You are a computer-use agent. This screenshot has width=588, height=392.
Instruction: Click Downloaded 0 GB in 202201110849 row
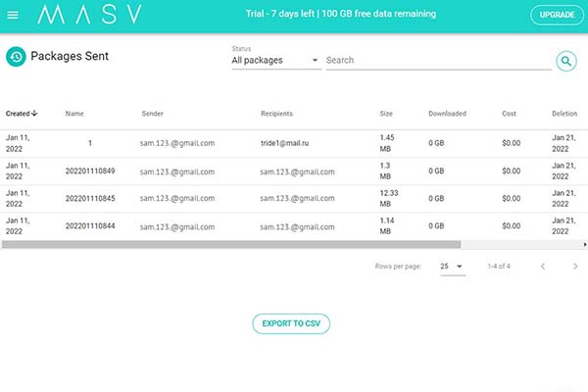(436, 171)
